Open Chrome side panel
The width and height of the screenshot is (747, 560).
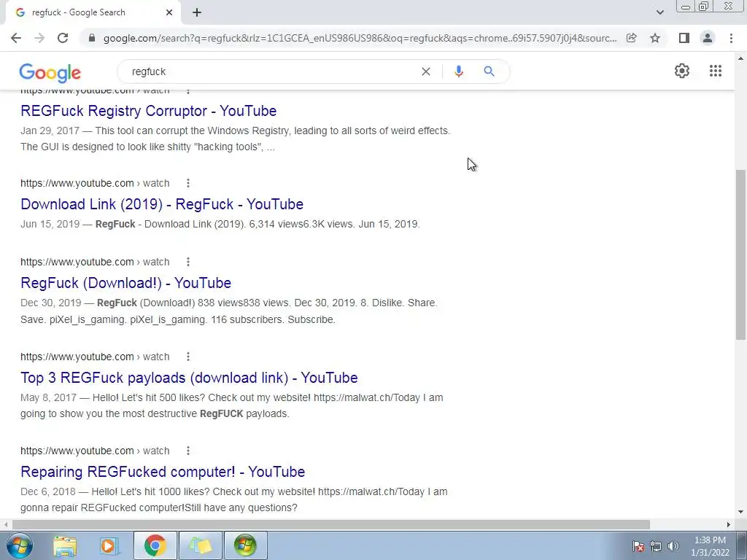(684, 38)
